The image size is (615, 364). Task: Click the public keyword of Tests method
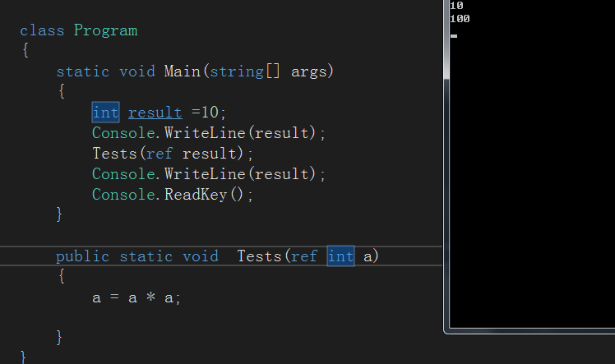click(x=82, y=256)
